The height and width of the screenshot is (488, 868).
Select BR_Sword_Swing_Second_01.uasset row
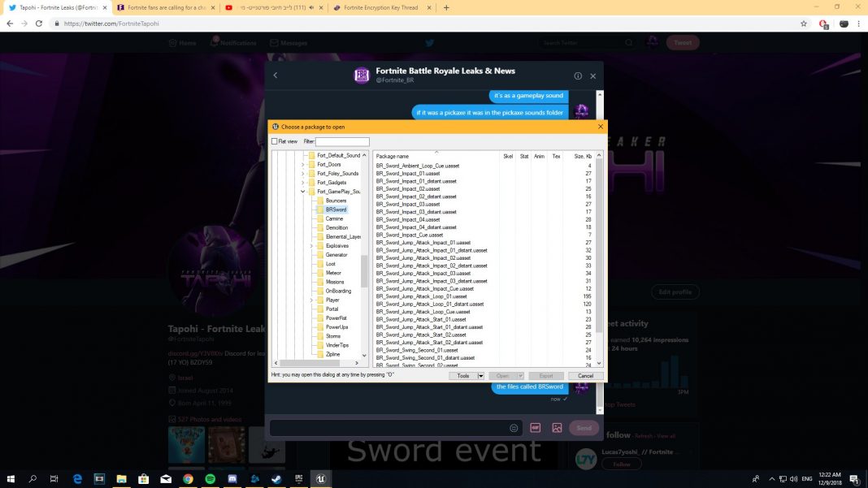pos(417,350)
